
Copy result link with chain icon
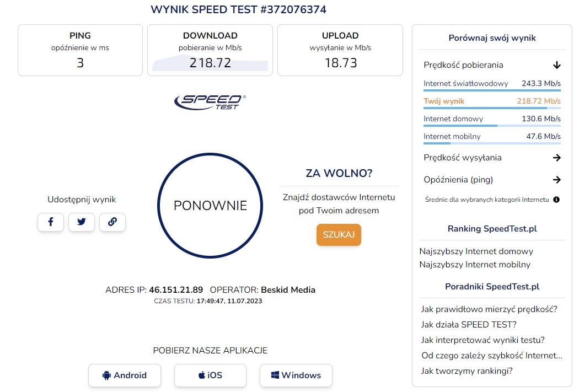(112, 222)
